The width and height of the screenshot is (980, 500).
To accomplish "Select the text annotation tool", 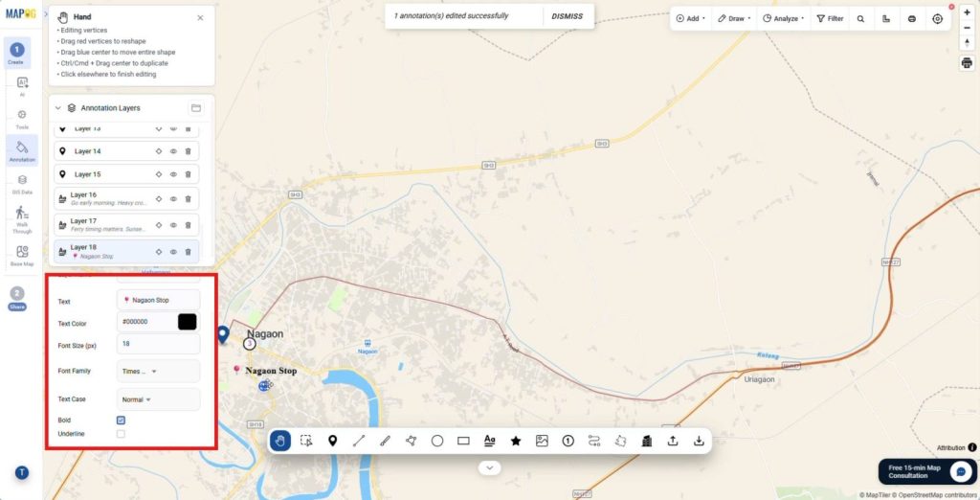I will click(x=489, y=442).
